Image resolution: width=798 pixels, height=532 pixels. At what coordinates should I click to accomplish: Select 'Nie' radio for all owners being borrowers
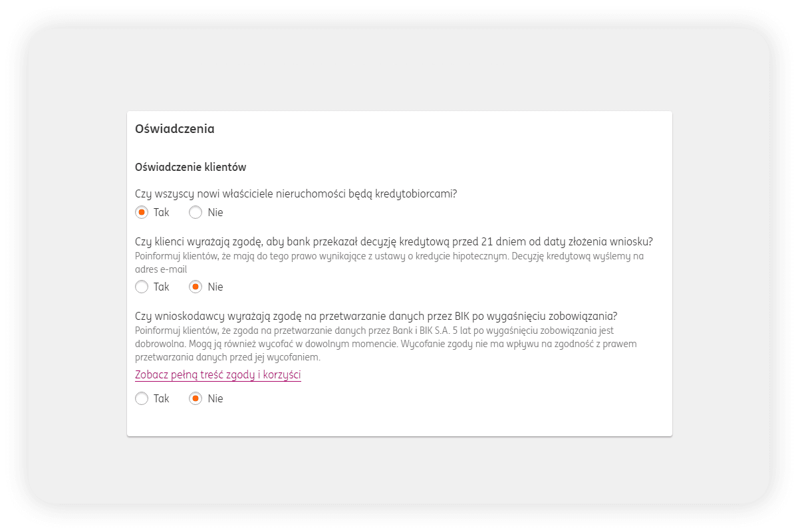196,213
